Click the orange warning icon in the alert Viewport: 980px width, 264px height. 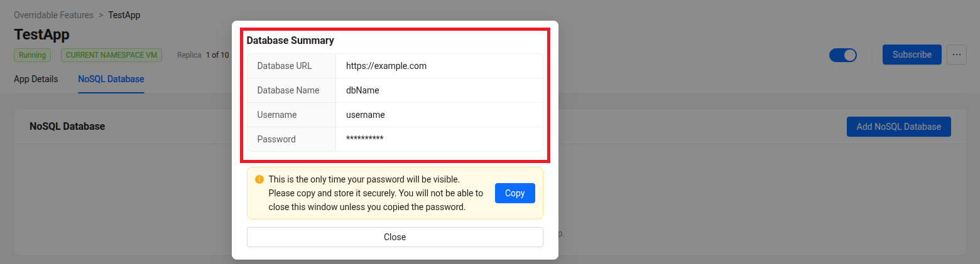pyautogui.click(x=259, y=179)
